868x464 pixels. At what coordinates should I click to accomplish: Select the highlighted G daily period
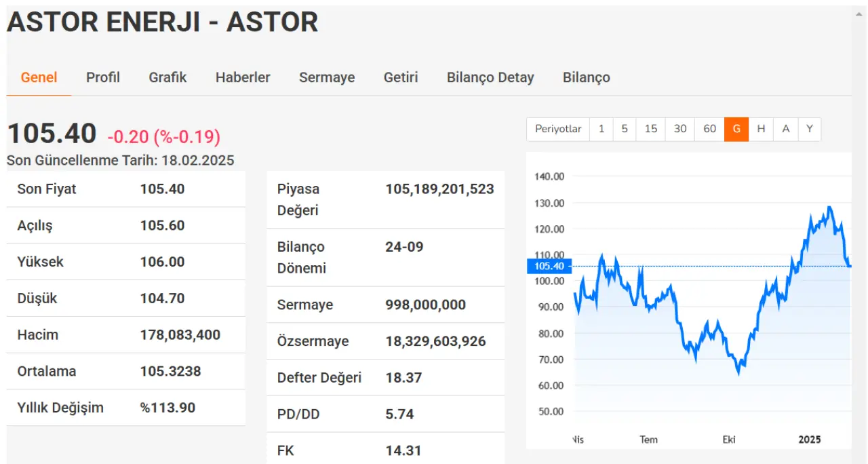[x=736, y=129]
